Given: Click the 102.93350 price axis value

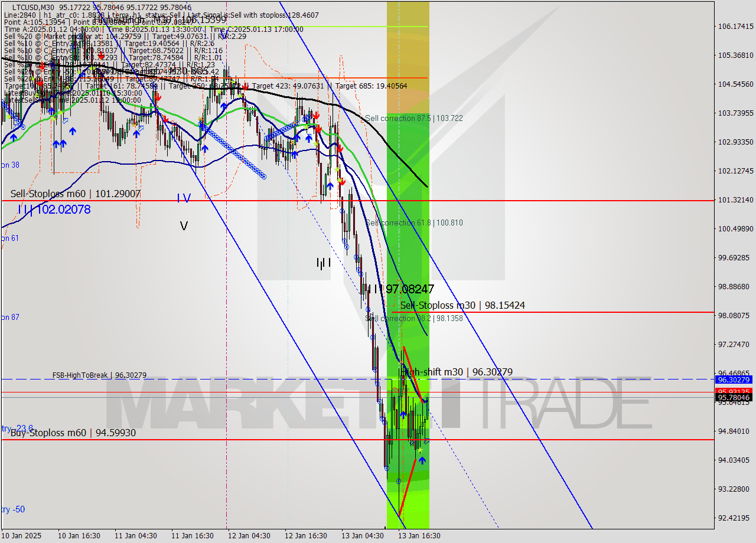Looking at the screenshot, I should point(735,142).
